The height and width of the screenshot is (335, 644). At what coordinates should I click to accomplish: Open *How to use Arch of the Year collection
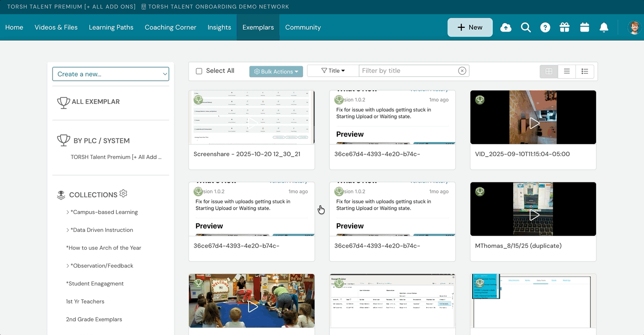104,248
